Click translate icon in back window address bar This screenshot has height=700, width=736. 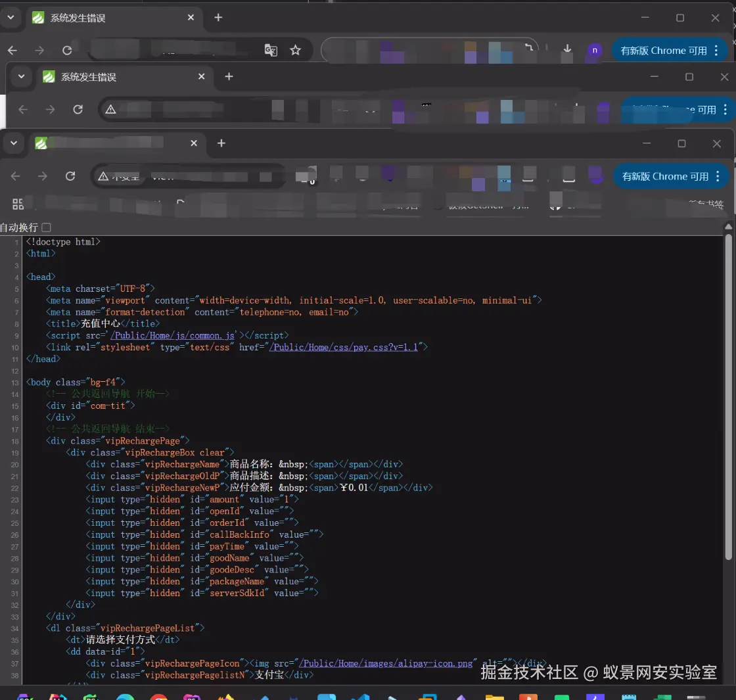(x=271, y=50)
